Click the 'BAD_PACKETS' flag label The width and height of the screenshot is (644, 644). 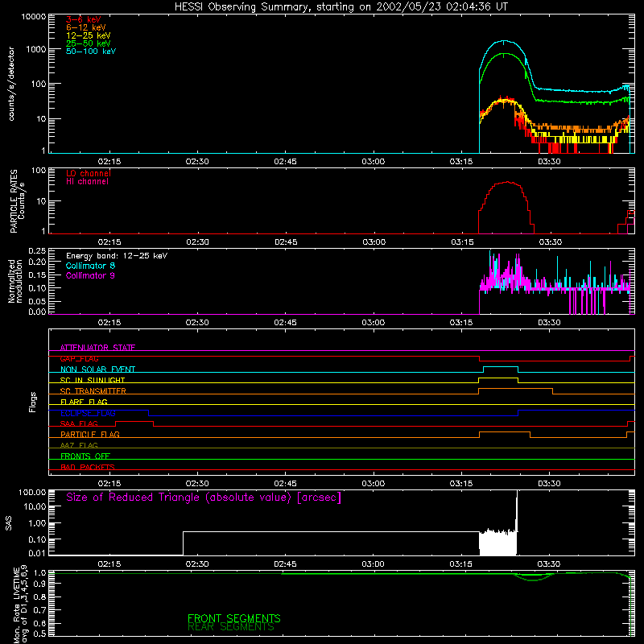pos(88,467)
